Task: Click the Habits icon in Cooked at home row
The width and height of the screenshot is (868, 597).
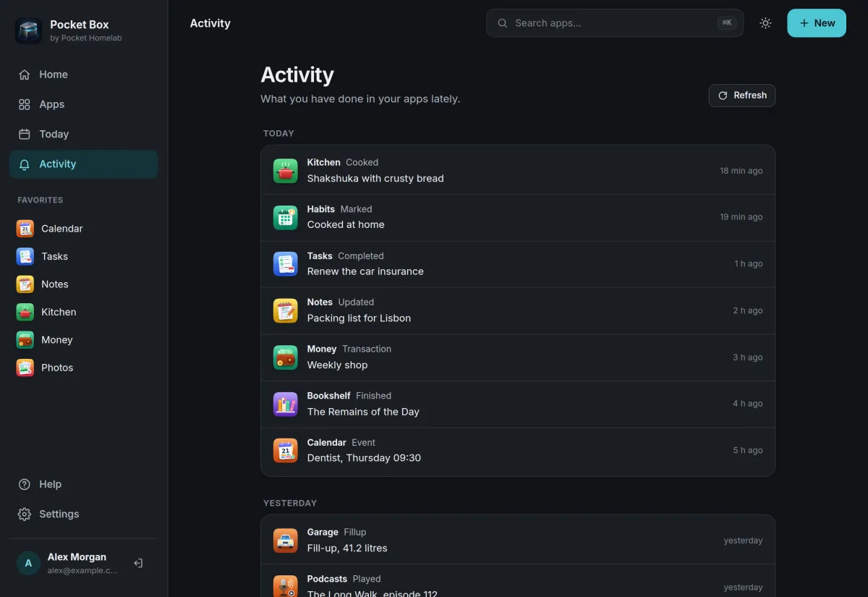Action: click(x=285, y=217)
